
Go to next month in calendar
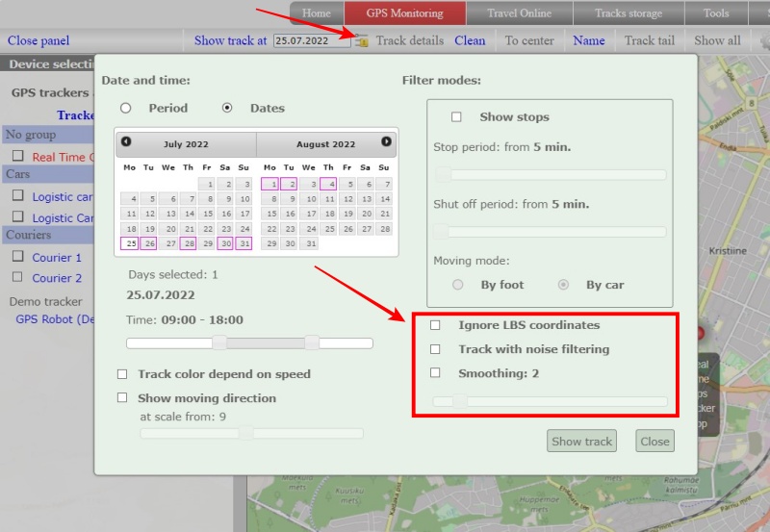[386, 142]
